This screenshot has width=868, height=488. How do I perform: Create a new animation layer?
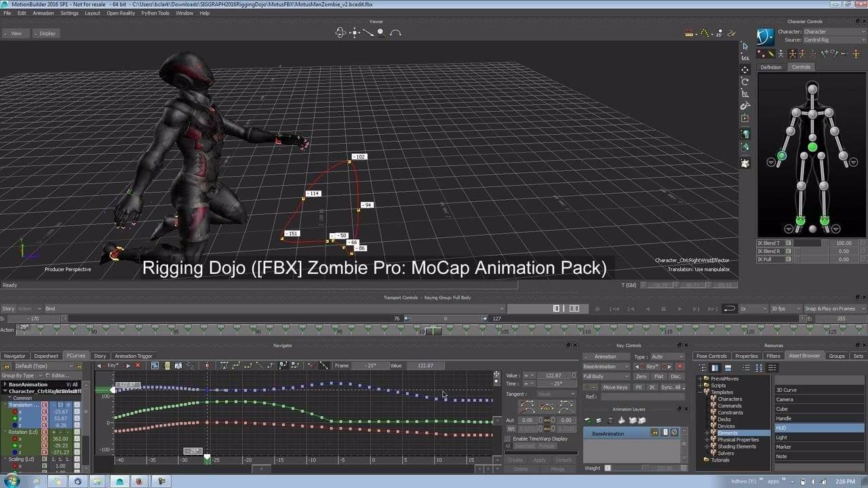click(587, 419)
